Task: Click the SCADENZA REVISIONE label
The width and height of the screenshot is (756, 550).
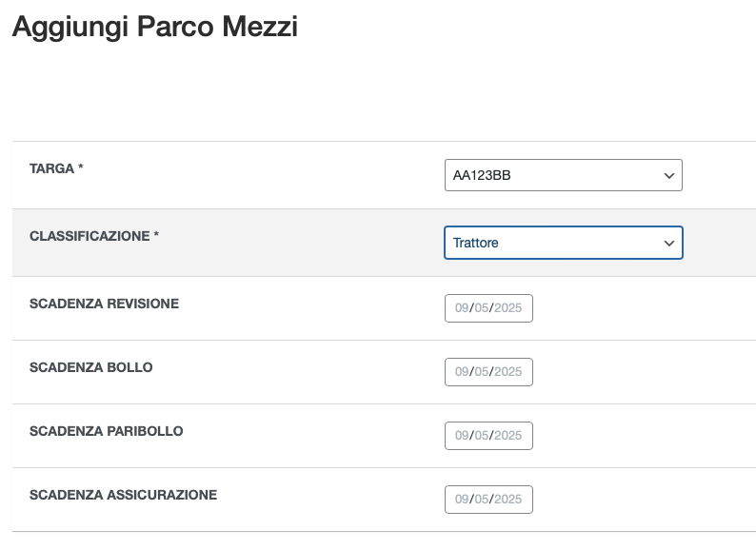Action: tap(104, 304)
